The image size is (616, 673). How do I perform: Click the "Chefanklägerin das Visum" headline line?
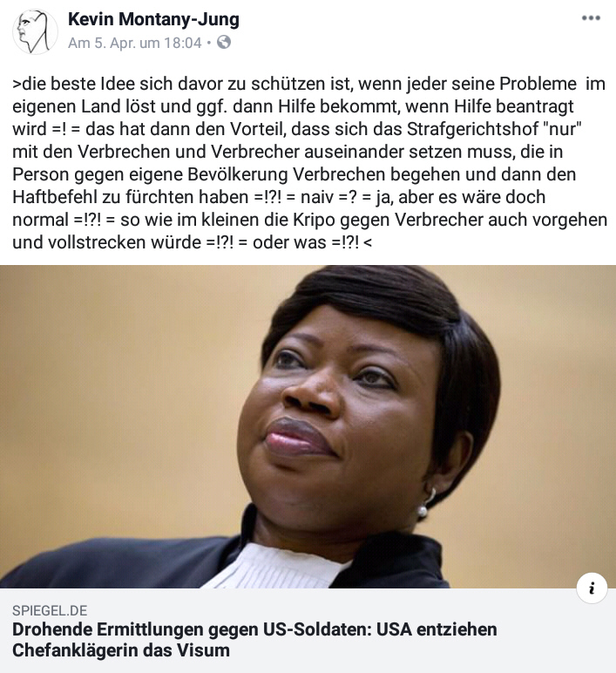121,650
